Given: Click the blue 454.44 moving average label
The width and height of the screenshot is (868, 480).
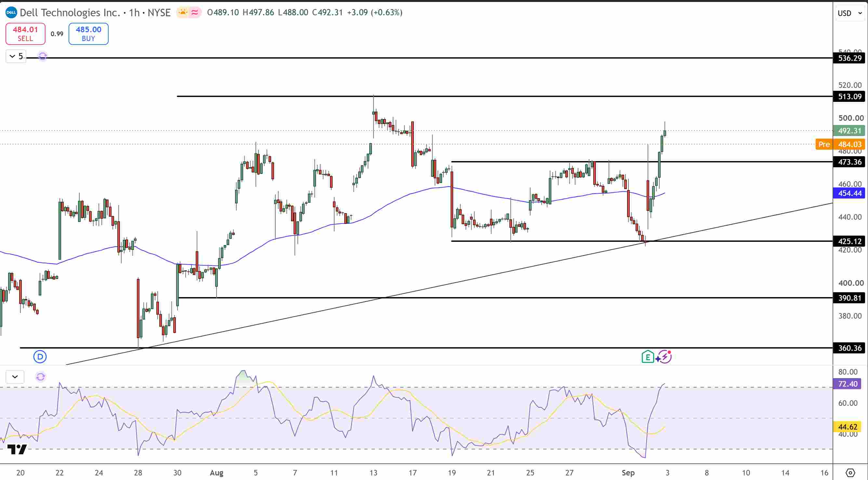Looking at the screenshot, I should (849, 193).
